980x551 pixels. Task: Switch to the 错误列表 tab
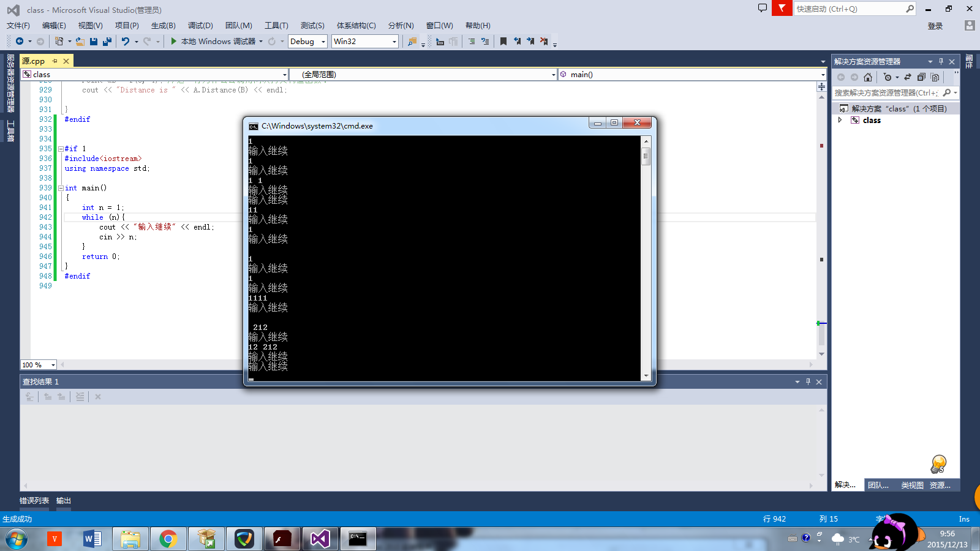coord(34,501)
